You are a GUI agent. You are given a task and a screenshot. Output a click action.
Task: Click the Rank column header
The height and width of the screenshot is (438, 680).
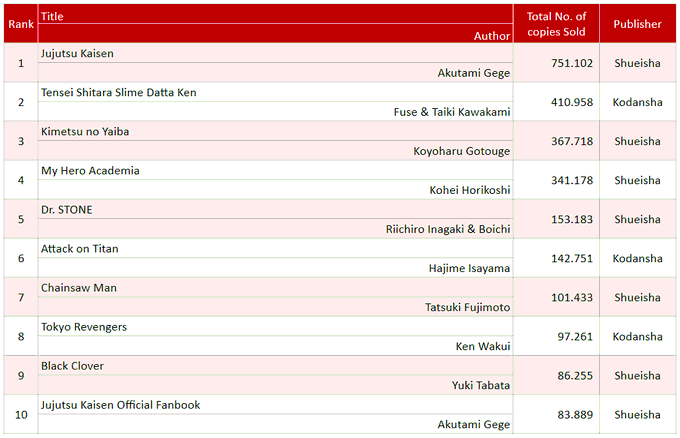(21, 24)
